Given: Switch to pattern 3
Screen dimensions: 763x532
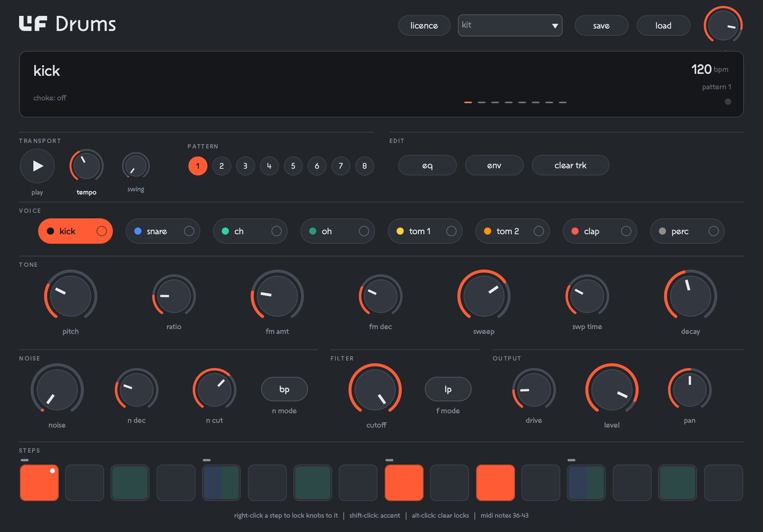Looking at the screenshot, I should (x=245, y=166).
